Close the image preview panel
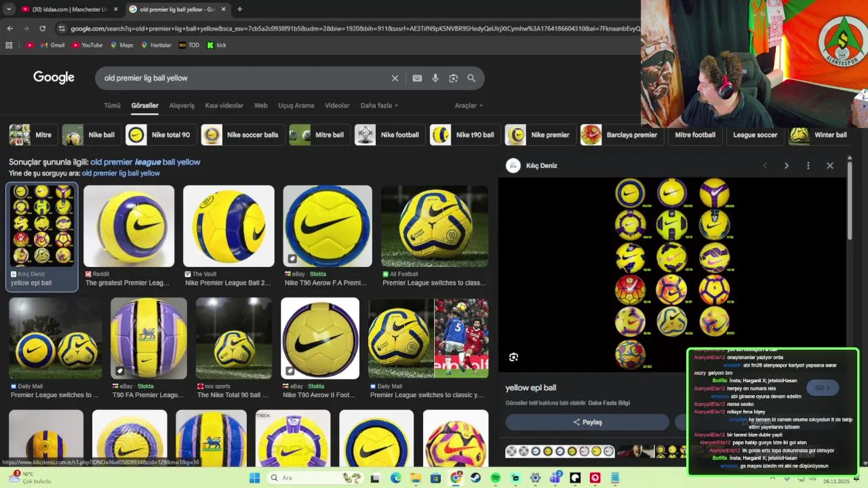This screenshot has width=868, height=488. [x=830, y=165]
